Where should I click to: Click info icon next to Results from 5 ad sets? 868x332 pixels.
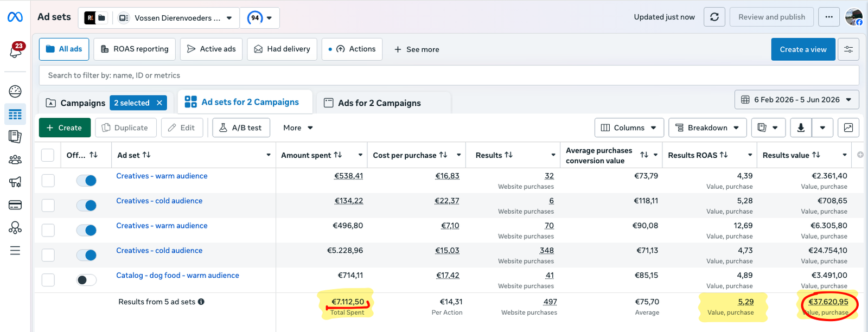point(201,302)
